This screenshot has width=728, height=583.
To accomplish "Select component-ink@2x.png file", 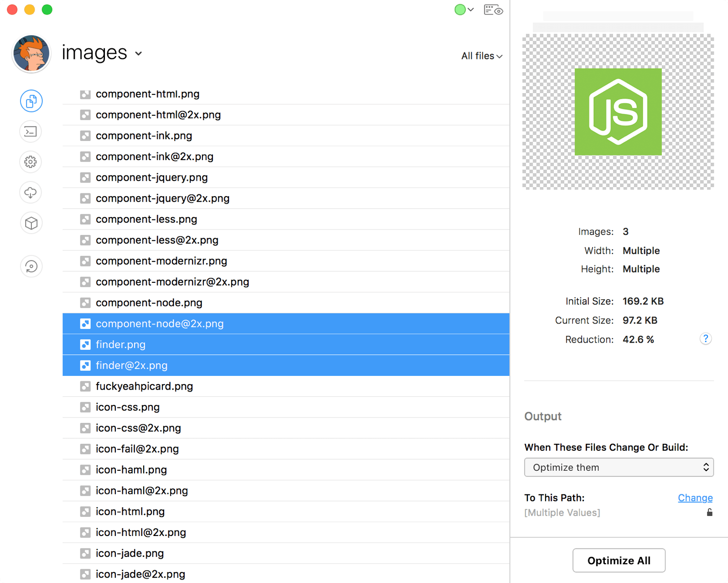I will click(286, 157).
